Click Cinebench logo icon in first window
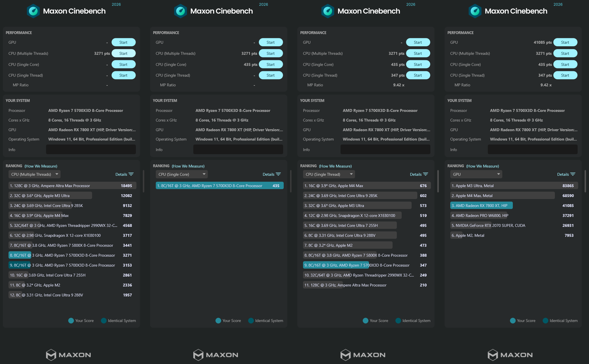 (33, 11)
